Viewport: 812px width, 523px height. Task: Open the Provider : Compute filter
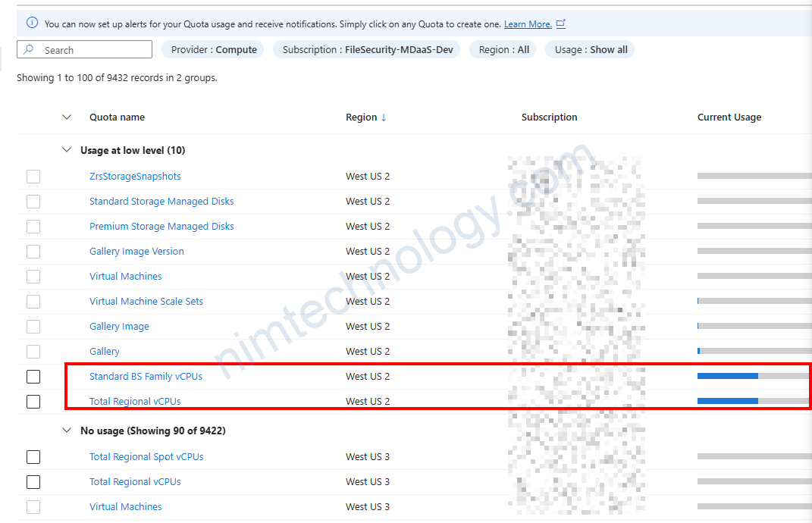213,50
